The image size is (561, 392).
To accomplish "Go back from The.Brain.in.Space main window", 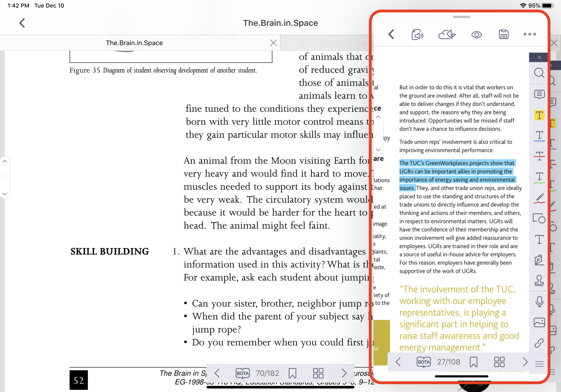I will pyautogui.click(x=22, y=23).
